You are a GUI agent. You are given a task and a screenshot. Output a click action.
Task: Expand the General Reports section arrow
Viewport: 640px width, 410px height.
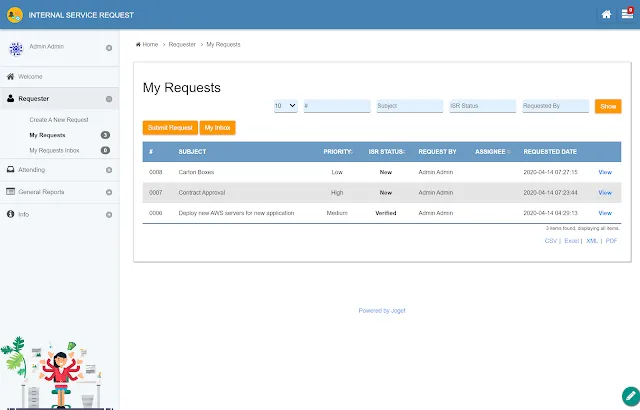tap(109, 192)
